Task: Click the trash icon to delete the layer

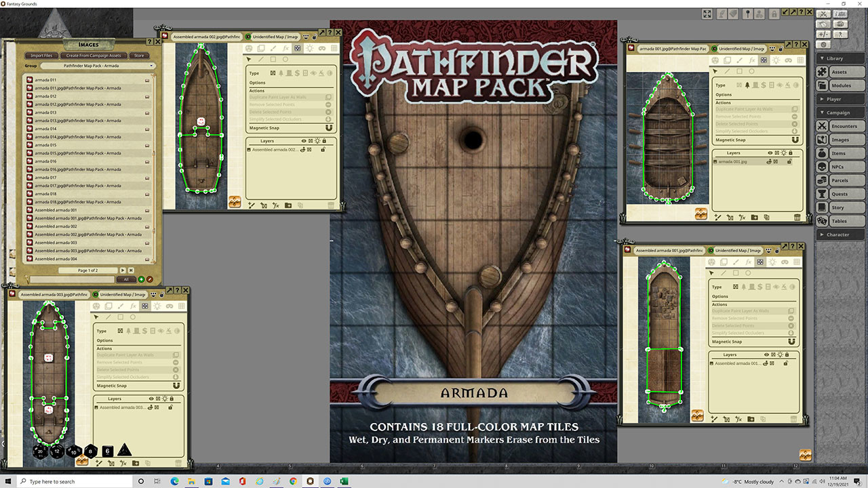Action: [x=331, y=205]
